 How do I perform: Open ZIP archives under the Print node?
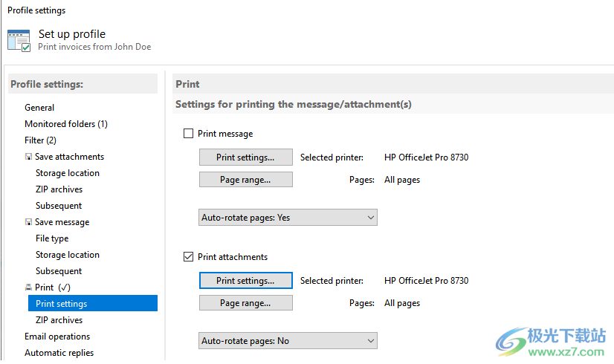click(59, 320)
